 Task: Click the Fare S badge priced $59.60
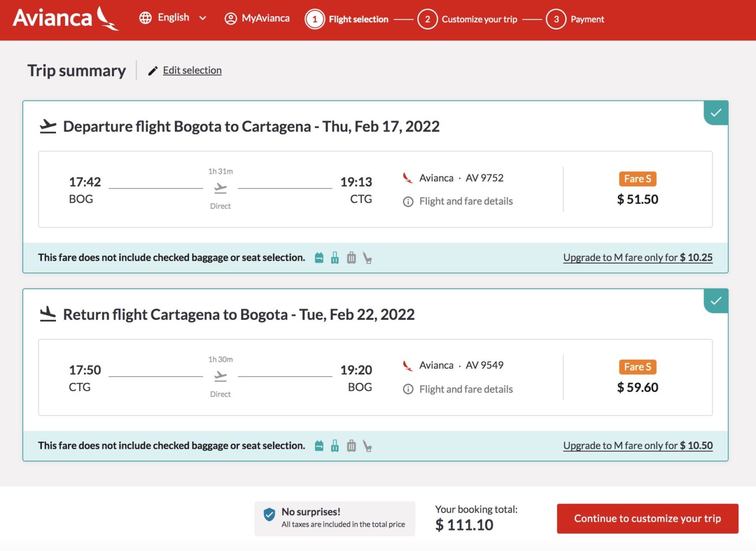[x=638, y=367]
